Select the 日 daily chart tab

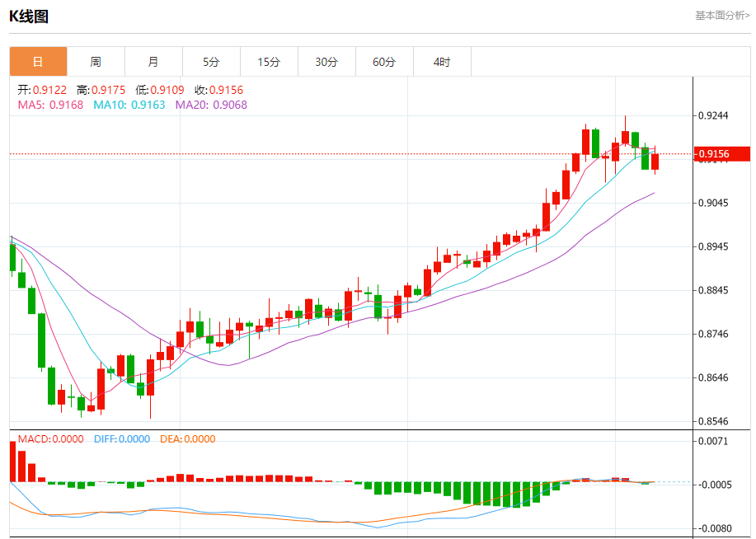click(x=38, y=62)
